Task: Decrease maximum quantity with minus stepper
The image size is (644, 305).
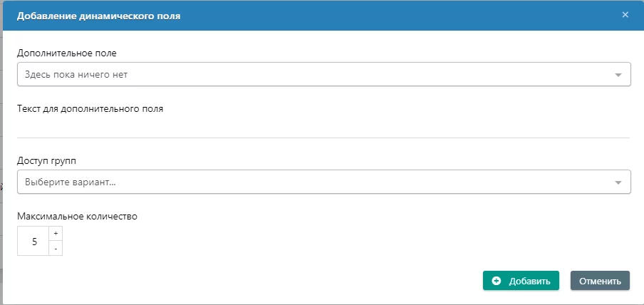Action: click(x=56, y=249)
